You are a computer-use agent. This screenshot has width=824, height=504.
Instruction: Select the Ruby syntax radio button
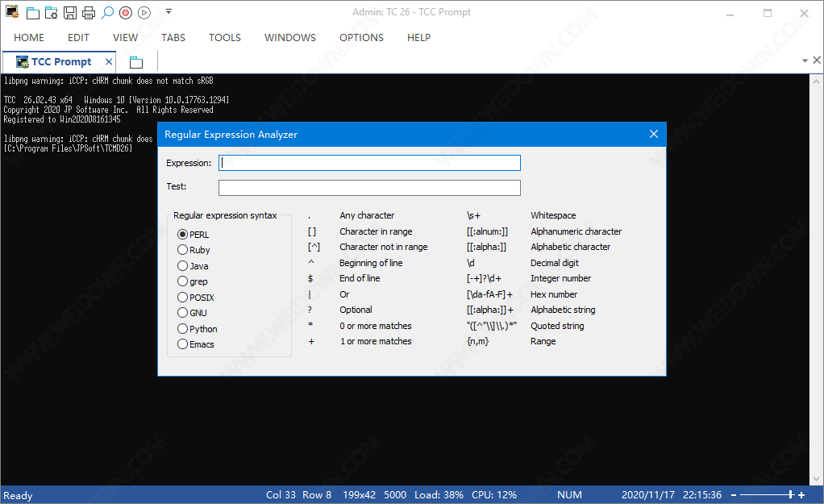[x=183, y=250]
